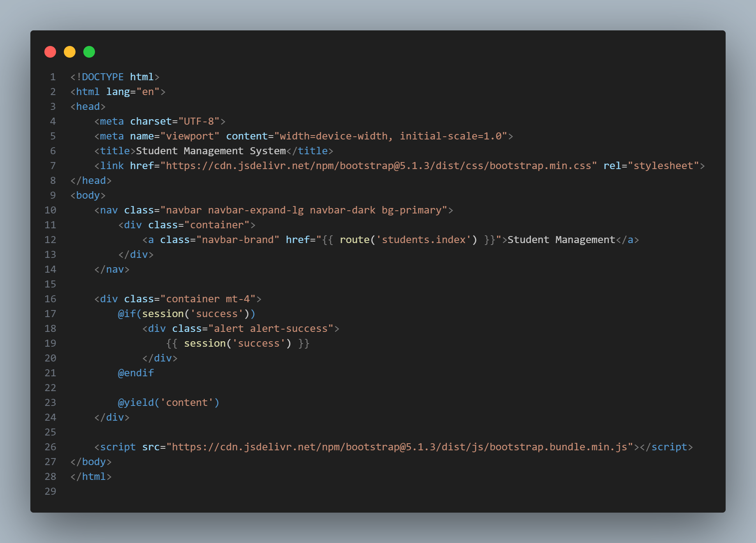
Task: Click line number 10 in gutter
Action: pos(50,210)
